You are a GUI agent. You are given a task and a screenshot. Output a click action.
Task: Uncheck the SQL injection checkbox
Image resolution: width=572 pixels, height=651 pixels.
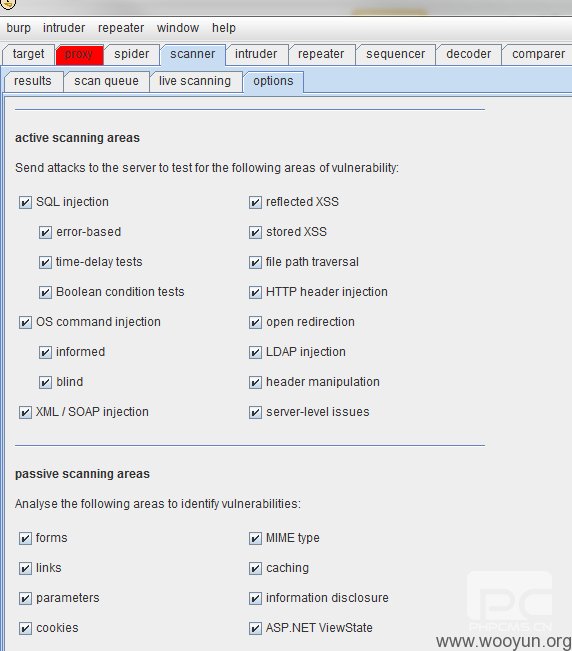pos(25,202)
